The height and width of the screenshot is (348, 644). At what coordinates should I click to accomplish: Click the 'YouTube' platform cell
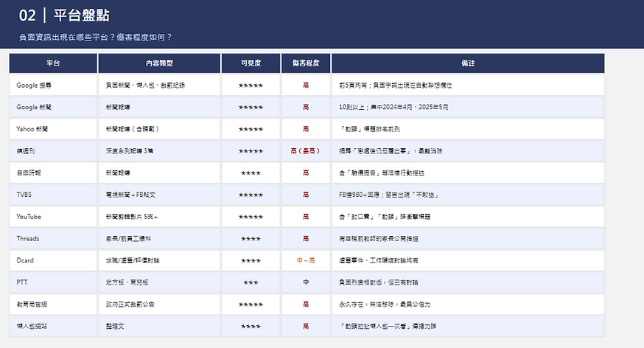coord(53,217)
